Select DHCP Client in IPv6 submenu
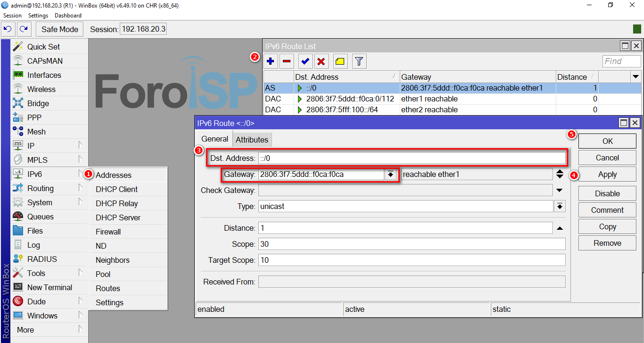The image size is (644, 343). (x=128, y=189)
